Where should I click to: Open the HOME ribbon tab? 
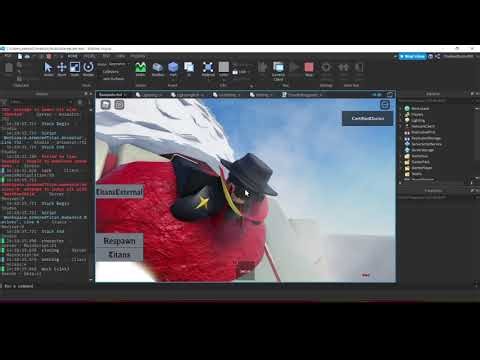coord(72,56)
